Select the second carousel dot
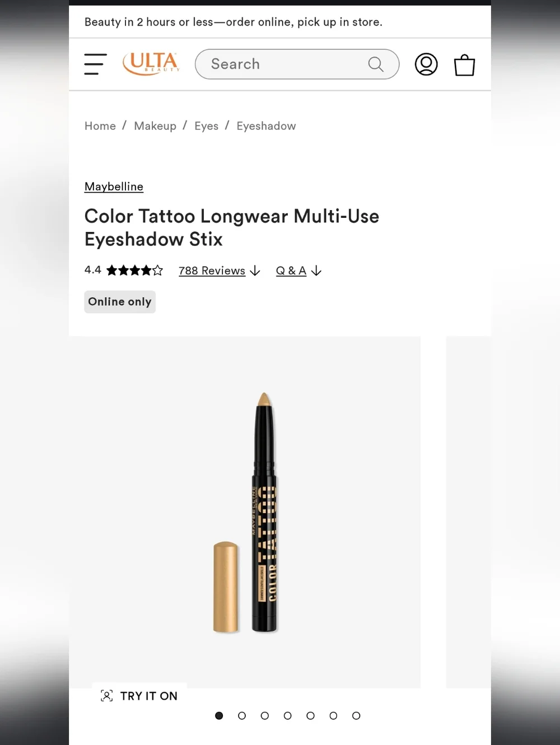Viewport: 560px width, 745px height. (242, 716)
